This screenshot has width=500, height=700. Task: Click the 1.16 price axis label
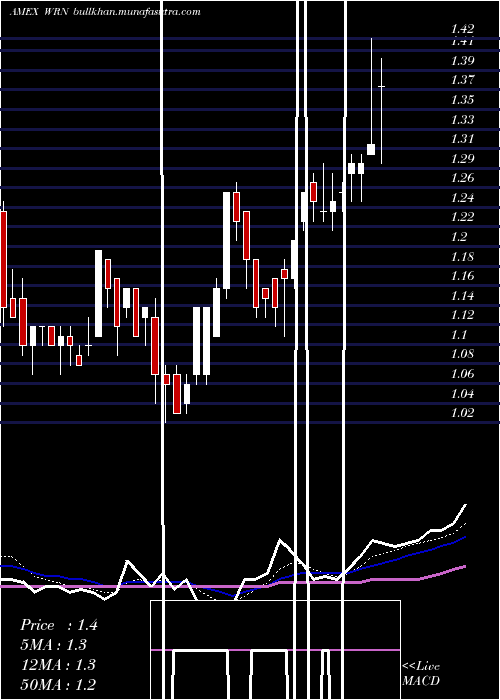point(462,275)
